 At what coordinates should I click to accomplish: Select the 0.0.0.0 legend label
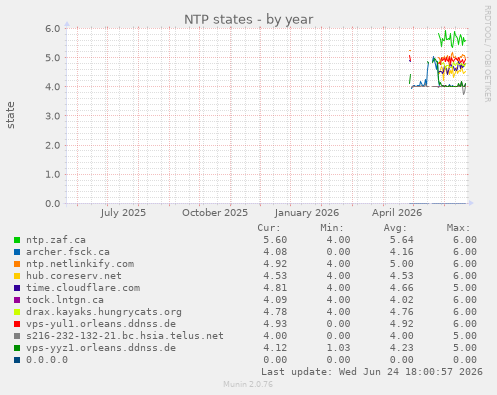tap(47, 360)
